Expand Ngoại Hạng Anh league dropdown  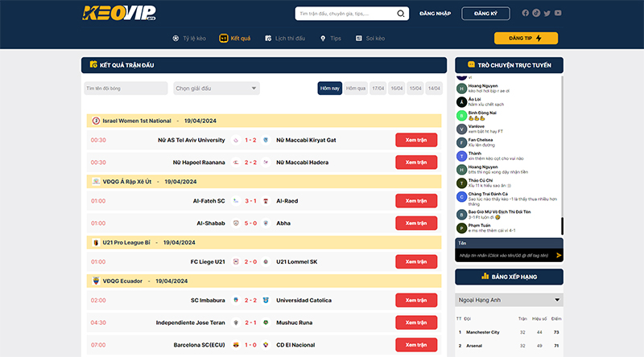(509, 300)
